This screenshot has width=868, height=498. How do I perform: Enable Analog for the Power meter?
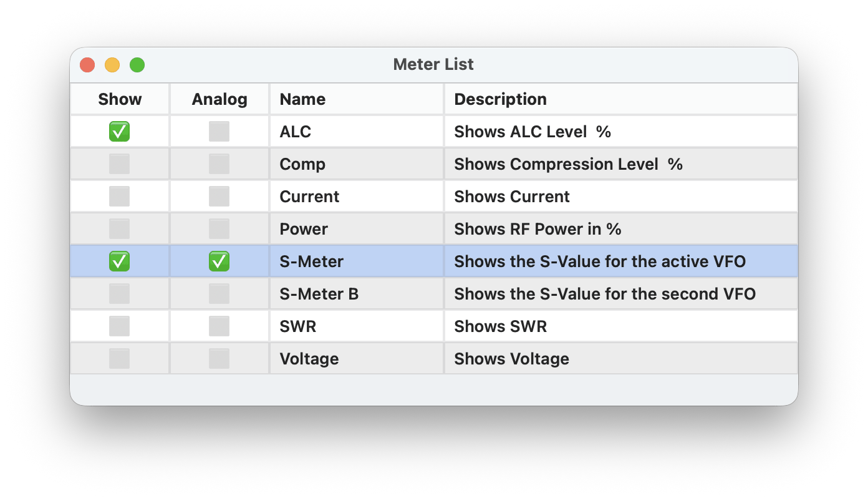(x=219, y=229)
